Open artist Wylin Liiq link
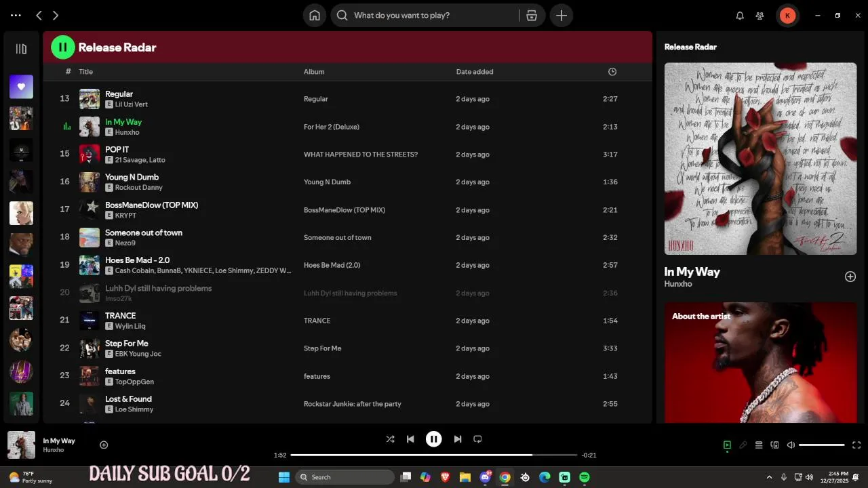The width and height of the screenshot is (868, 488). pos(130,326)
